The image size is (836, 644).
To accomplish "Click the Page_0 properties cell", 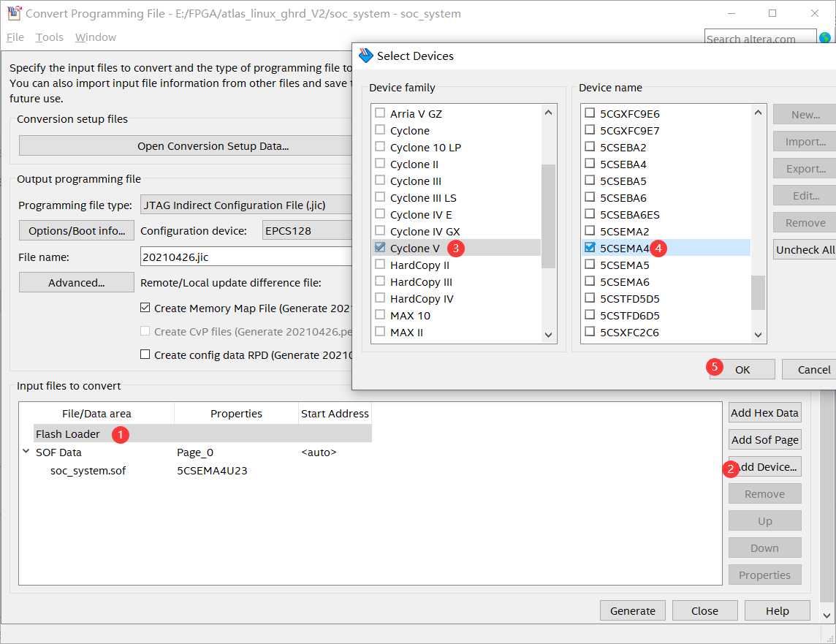I will click(x=195, y=452).
